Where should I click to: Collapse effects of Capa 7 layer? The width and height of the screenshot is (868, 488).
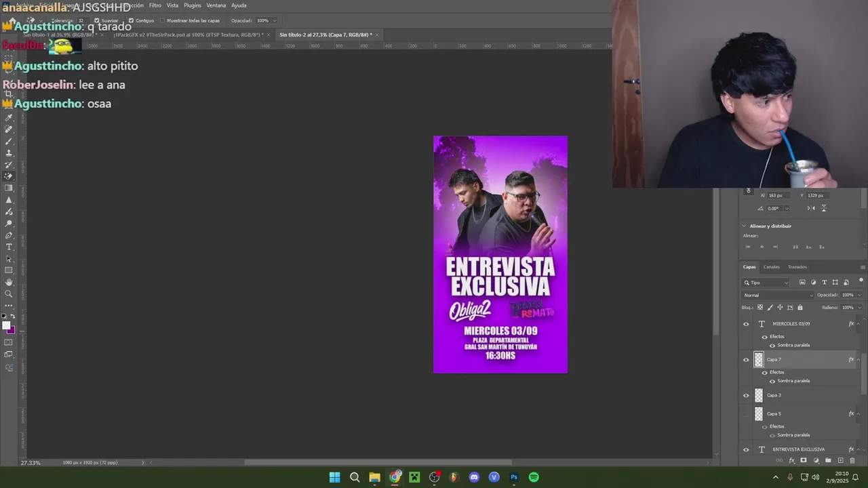pos(859,360)
